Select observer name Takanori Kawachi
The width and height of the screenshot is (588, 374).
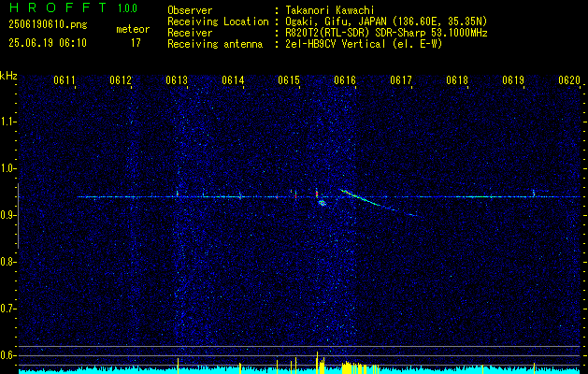[330, 10]
